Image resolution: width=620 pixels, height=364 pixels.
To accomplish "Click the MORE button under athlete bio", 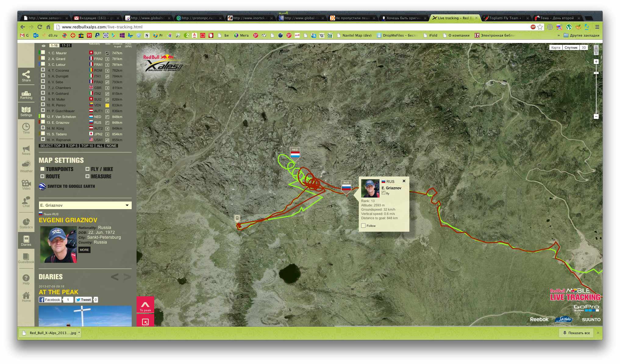I will pyautogui.click(x=84, y=250).
